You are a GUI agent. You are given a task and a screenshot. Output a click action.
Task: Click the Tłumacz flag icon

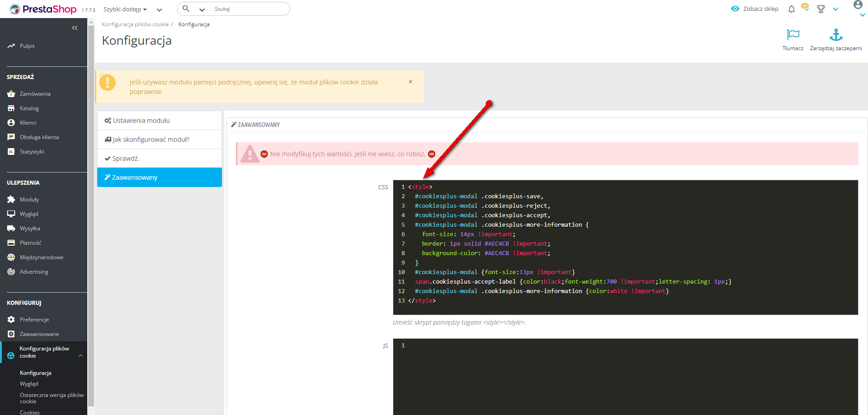[x=793, y=35]
